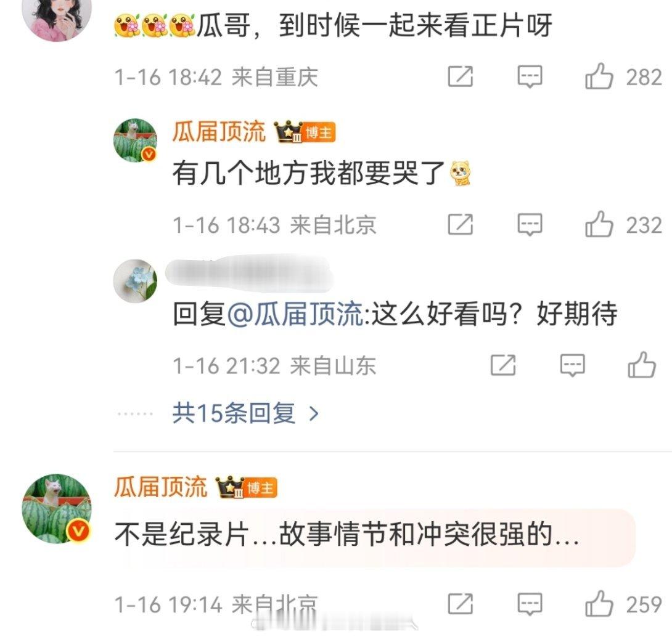672x637 pixels.
Task: Tap the 博主 crown badge on the 18:43 reply
Action: point(305,131)
